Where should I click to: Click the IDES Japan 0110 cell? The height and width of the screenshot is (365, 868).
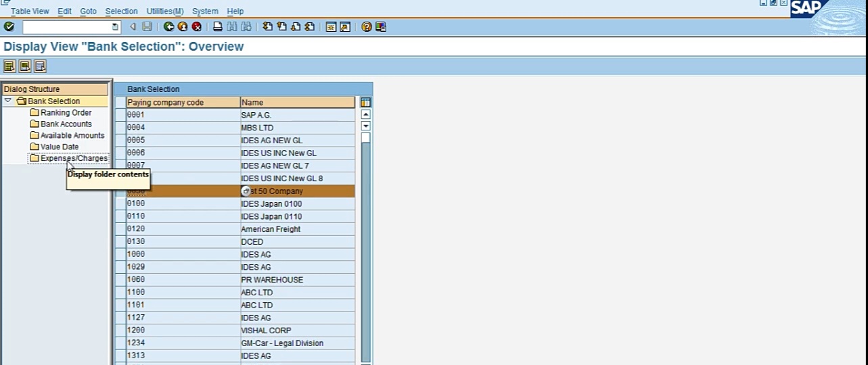pos(298,216)
